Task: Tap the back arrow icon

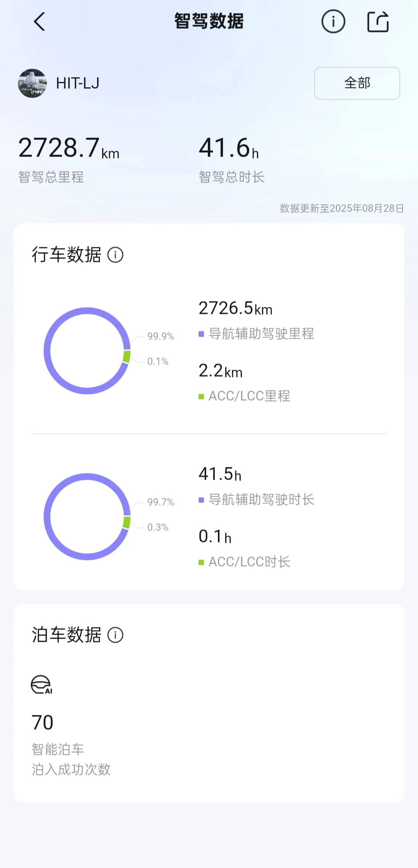Action: pyautogui.click(x=39, y=21)
